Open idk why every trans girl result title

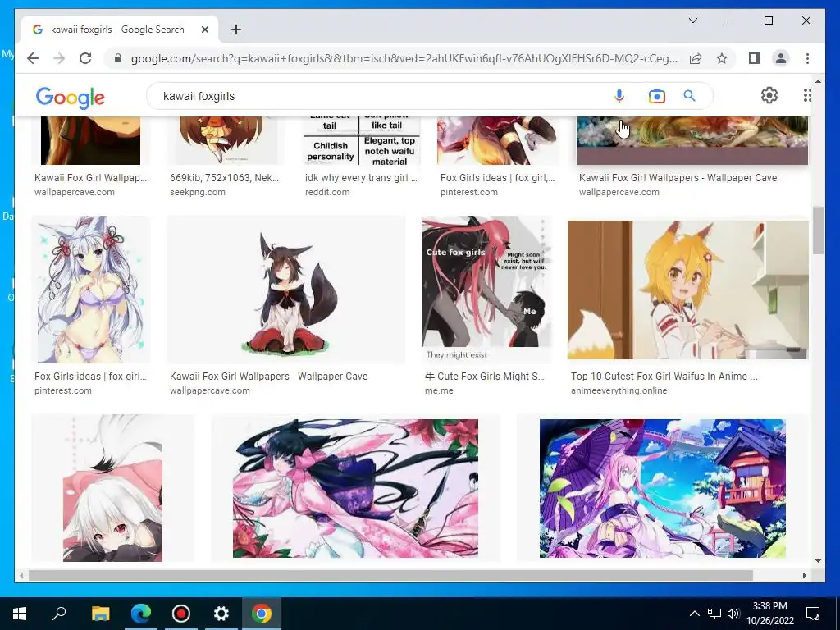[x=361, y=178]
